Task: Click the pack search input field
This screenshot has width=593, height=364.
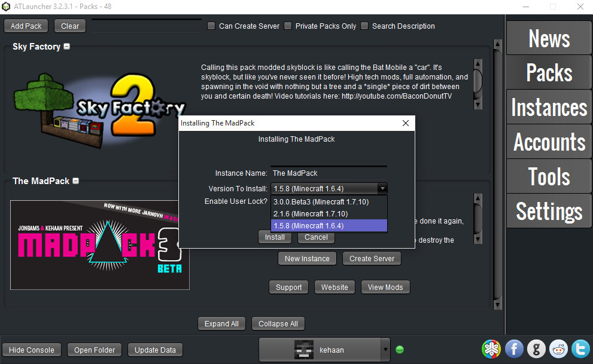Action: coord(147,26)
